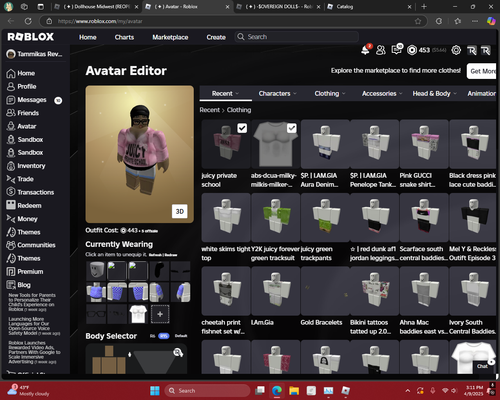Image resolution: width=500 pixels, height=400 pixels.
Task: Open Money in the left sidebar
Action: click(22, 219)
